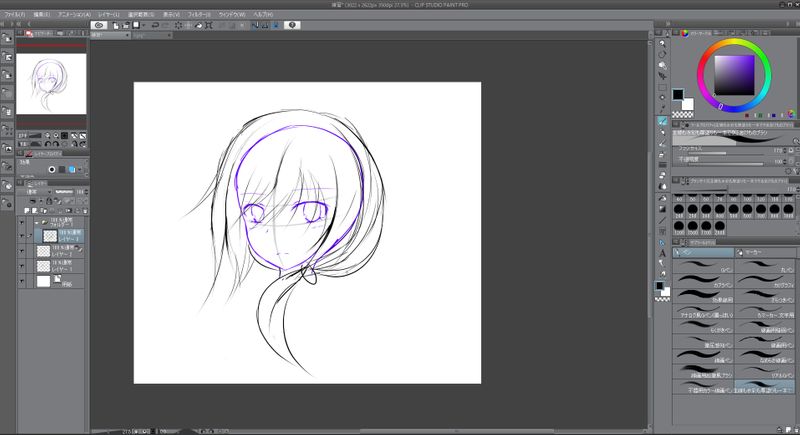Select the eyedropper tool

[x=662, y=108]
